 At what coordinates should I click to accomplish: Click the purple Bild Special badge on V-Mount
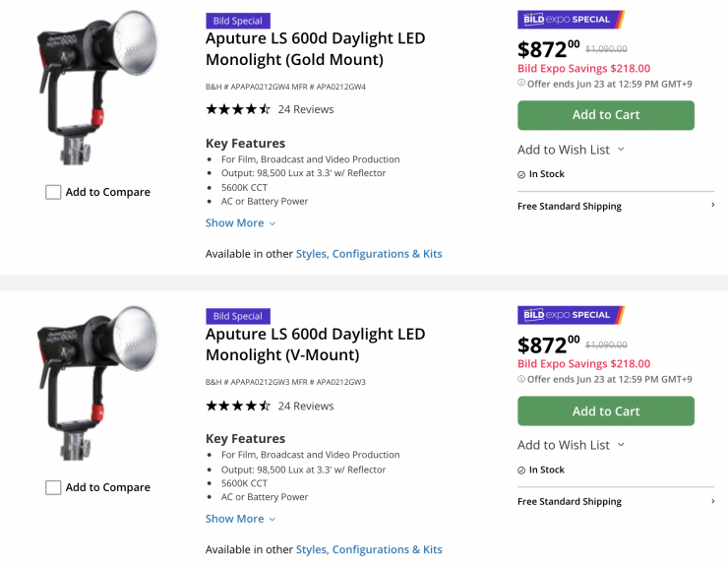[238, 316]
